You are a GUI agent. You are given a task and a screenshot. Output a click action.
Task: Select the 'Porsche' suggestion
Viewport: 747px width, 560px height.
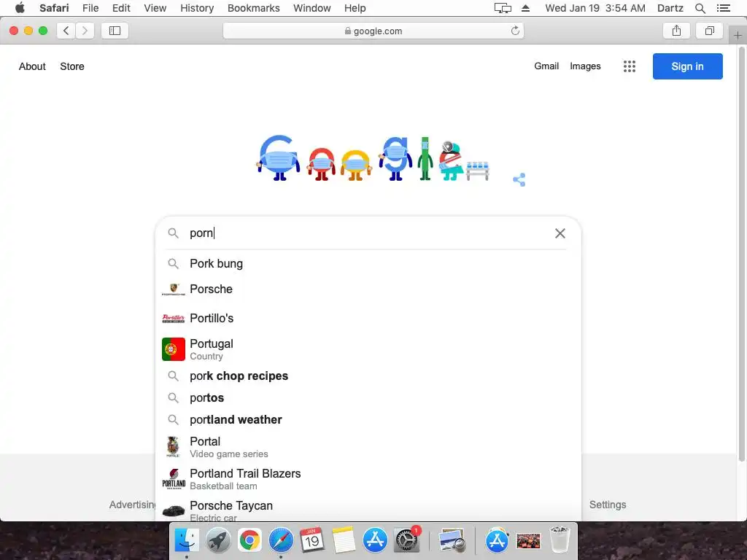[x=368, y=289]
